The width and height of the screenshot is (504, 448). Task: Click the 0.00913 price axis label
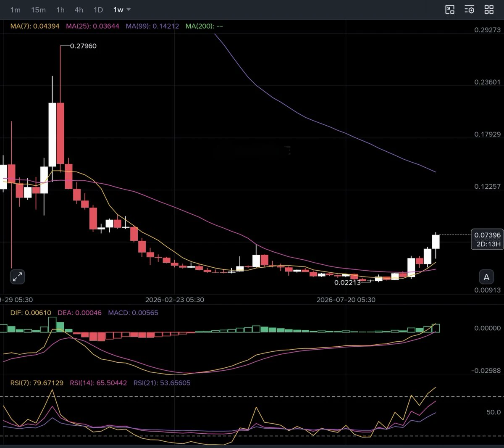[x=488, y=290]
